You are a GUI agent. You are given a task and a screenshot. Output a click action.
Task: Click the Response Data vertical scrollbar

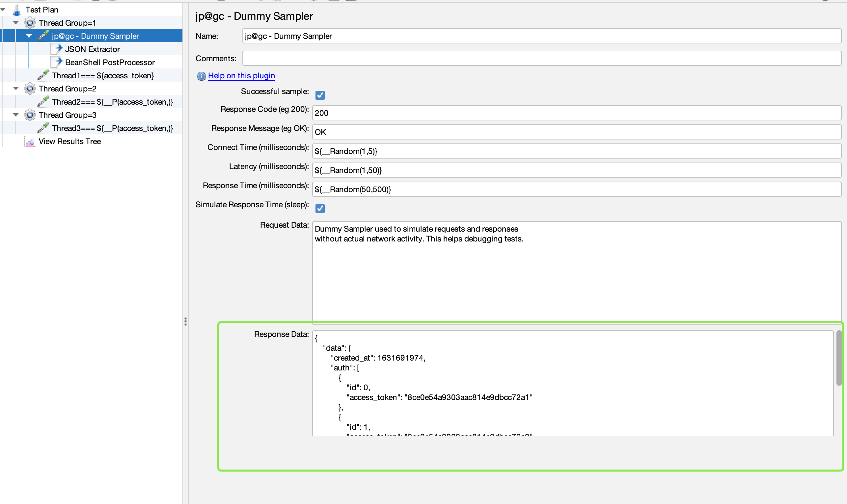(839, 359)
